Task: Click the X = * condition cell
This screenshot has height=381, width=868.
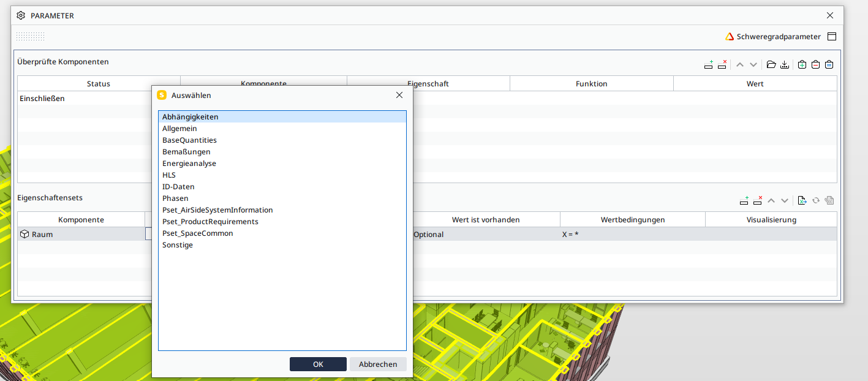Action: (x=633, y=234)
